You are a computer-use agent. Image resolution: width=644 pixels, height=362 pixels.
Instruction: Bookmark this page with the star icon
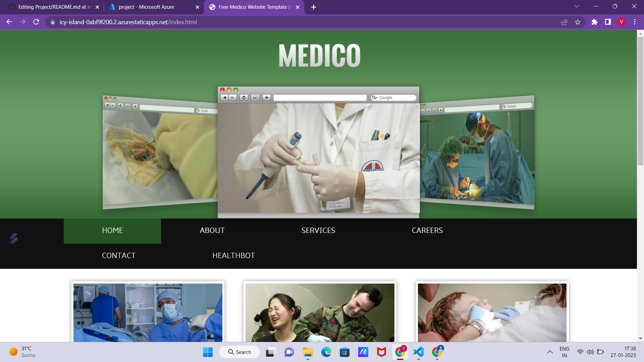point(578,22)
